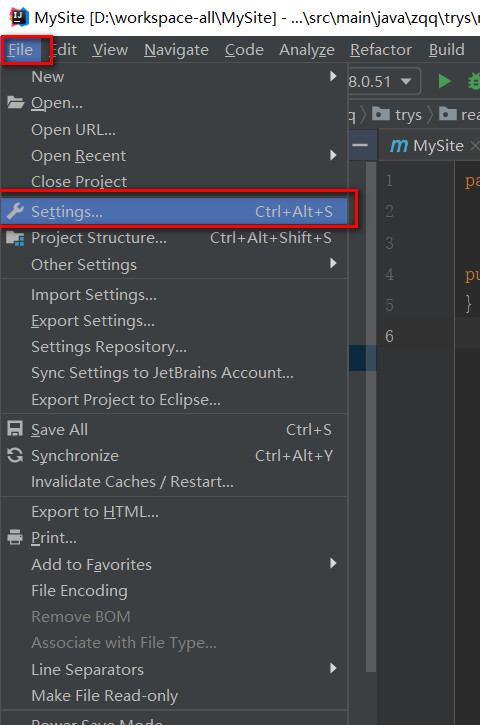Click the vertical scrollbar beside the menu

click(370, 416)
